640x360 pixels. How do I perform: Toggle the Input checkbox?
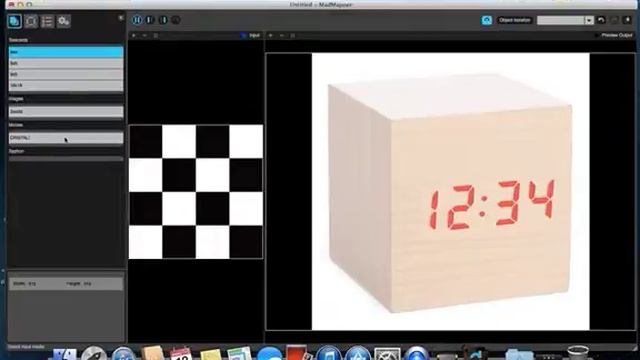click(x=243, y=36)
